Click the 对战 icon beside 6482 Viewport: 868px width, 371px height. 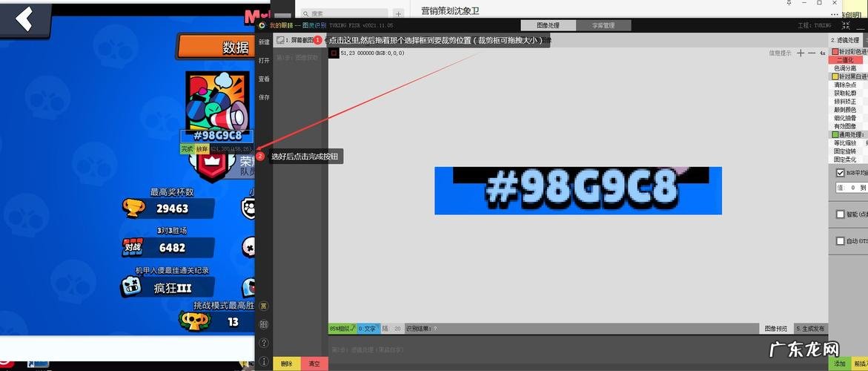tap(133, 246)
